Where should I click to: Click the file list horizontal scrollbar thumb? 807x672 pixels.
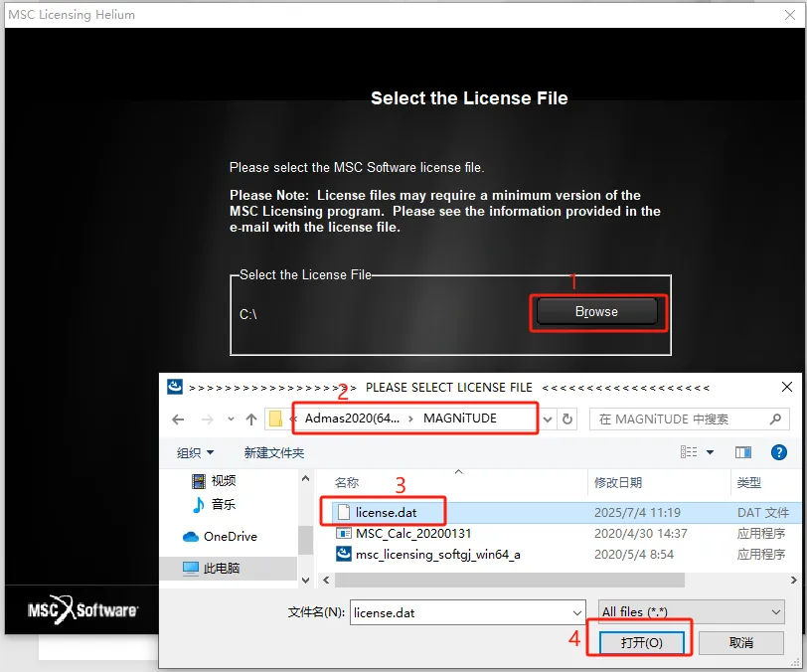(x=510, y=580)
